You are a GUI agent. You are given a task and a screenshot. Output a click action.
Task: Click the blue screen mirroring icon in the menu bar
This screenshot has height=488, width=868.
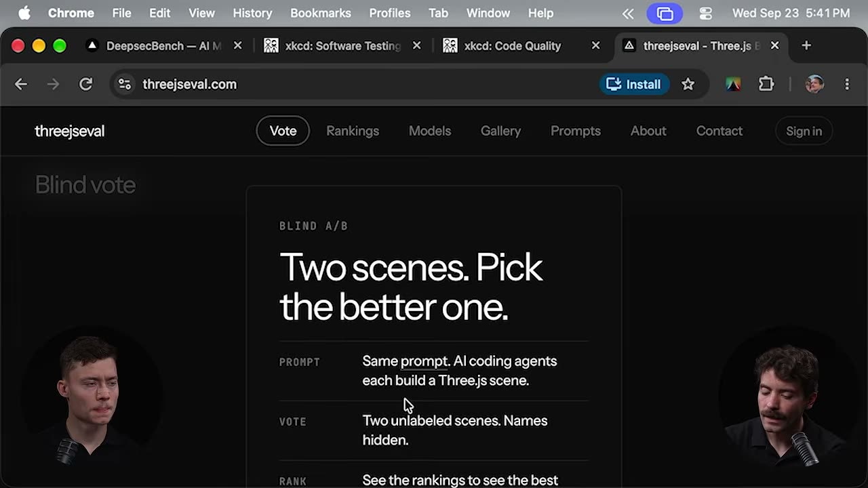(665, 13)
